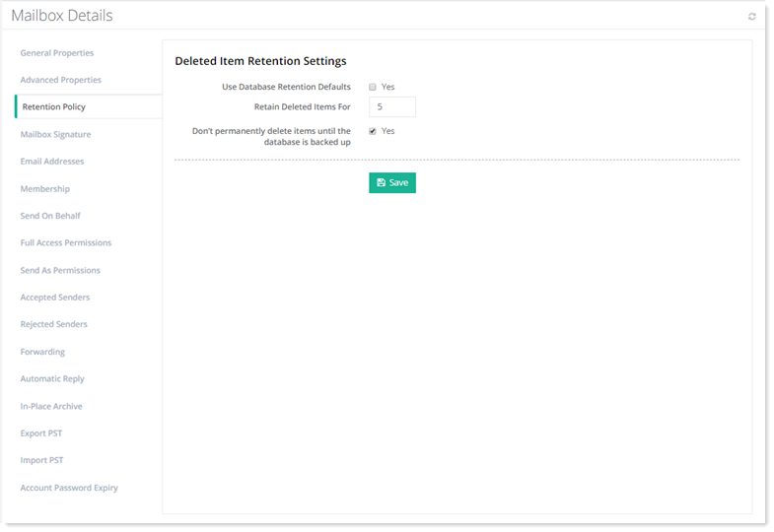774x532 pixels.
Task: Uncheck don't permanently delete until backed up
Action: pos(373,131)
